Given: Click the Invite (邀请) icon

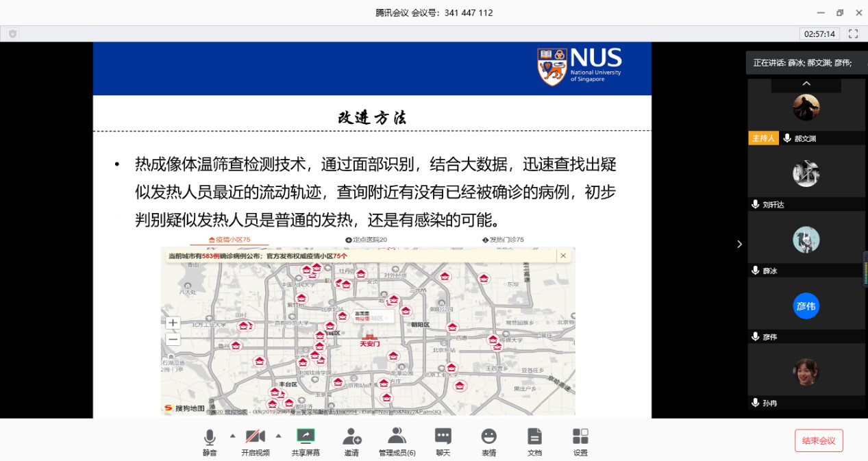Looking at the screenshot, I should coord(351,436).
